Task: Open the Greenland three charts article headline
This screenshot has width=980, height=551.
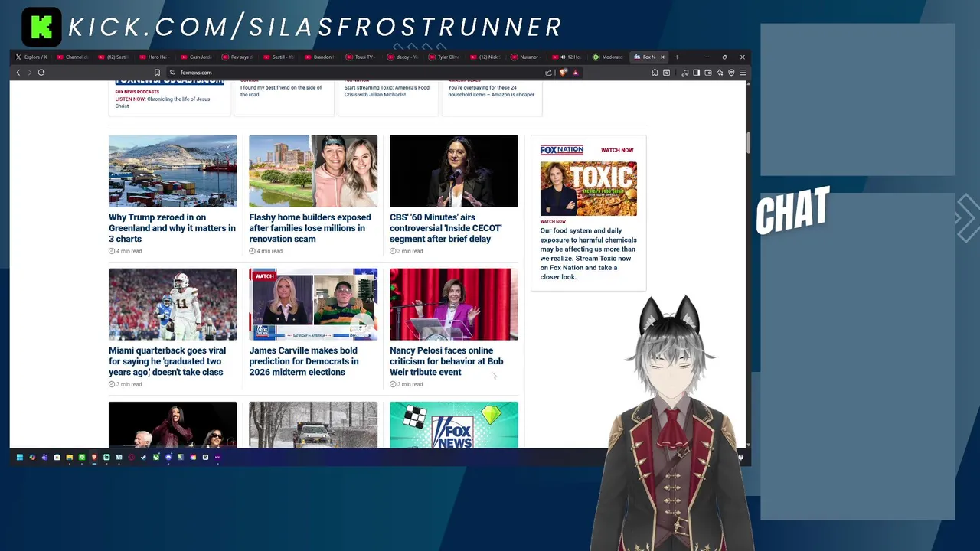Action: coord(172,228)
